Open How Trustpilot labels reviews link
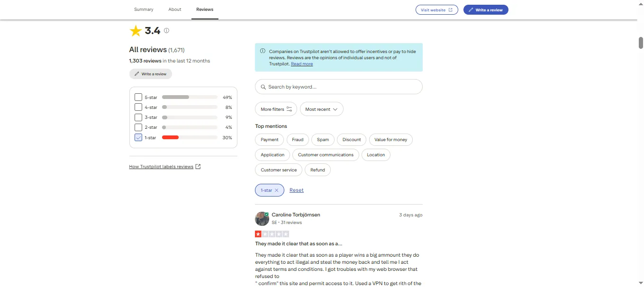 (x=161, y=167)
